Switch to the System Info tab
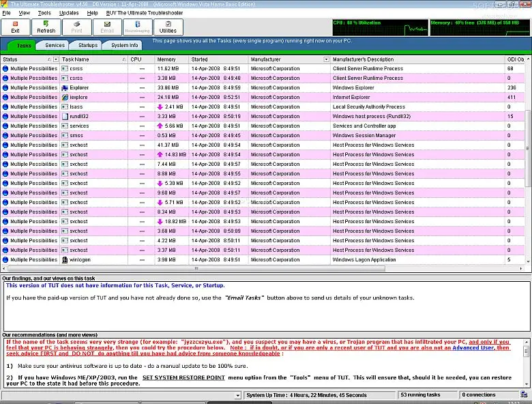The height and width of the screenshot is (404, 532). (125, 45)
